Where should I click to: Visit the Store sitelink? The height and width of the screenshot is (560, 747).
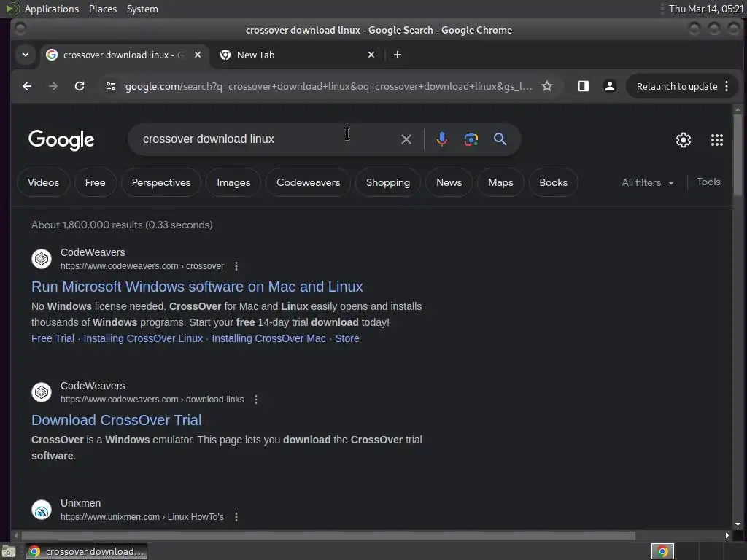[347, 338]
